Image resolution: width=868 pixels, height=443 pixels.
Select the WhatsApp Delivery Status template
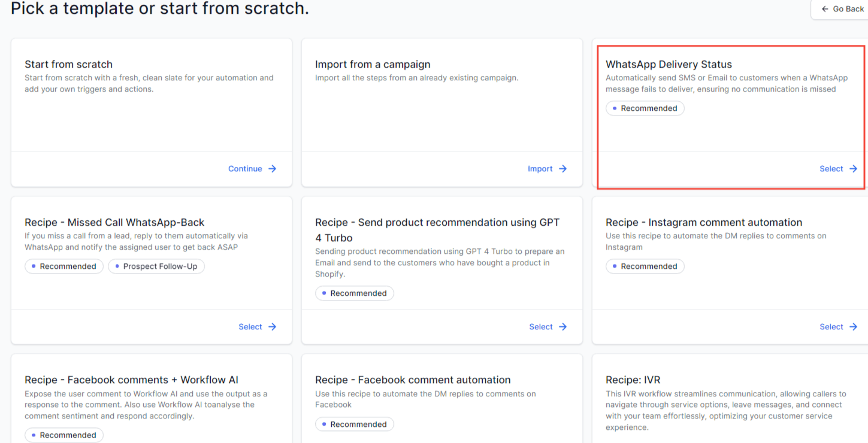(831, 169)
